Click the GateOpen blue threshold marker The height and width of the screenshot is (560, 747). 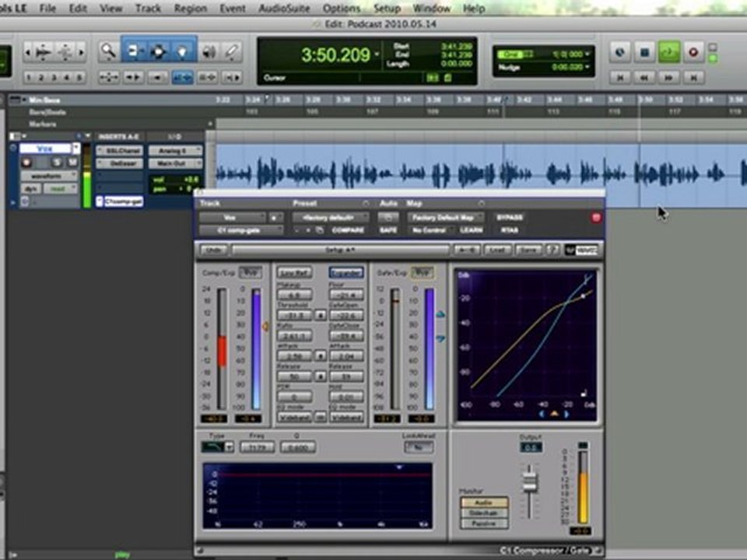click(x=440, y=314)
